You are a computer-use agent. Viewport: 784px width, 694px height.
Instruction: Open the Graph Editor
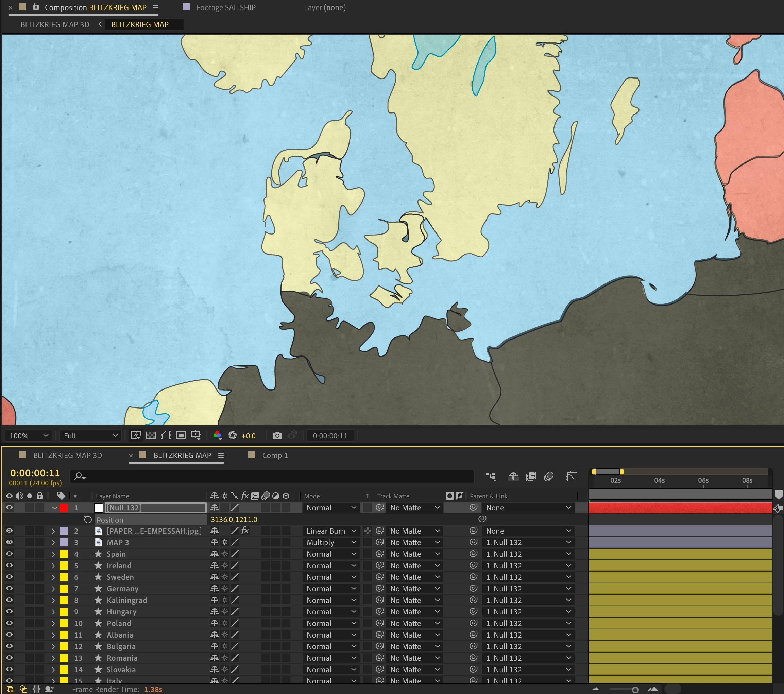point(572,476)
